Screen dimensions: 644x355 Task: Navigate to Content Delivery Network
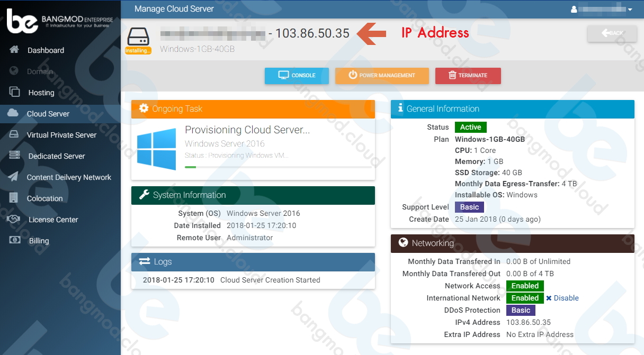pyautogui.click(x=69, y=177)
